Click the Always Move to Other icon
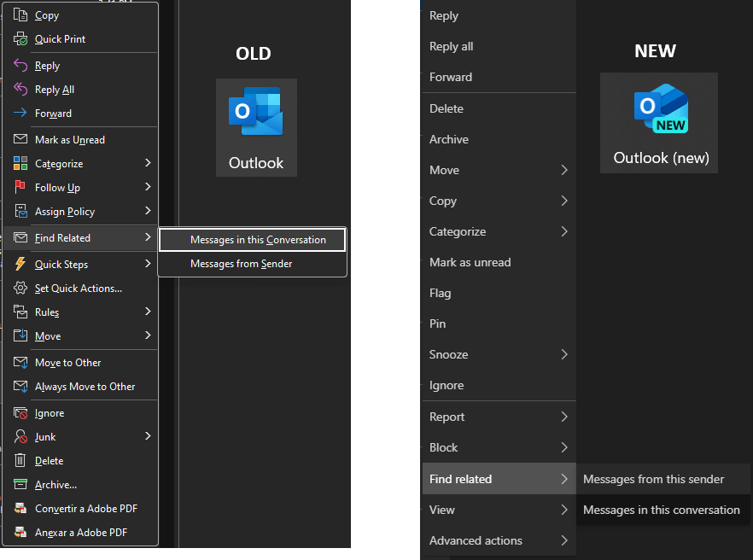This screenshot has width=753, height=560. 20,386
